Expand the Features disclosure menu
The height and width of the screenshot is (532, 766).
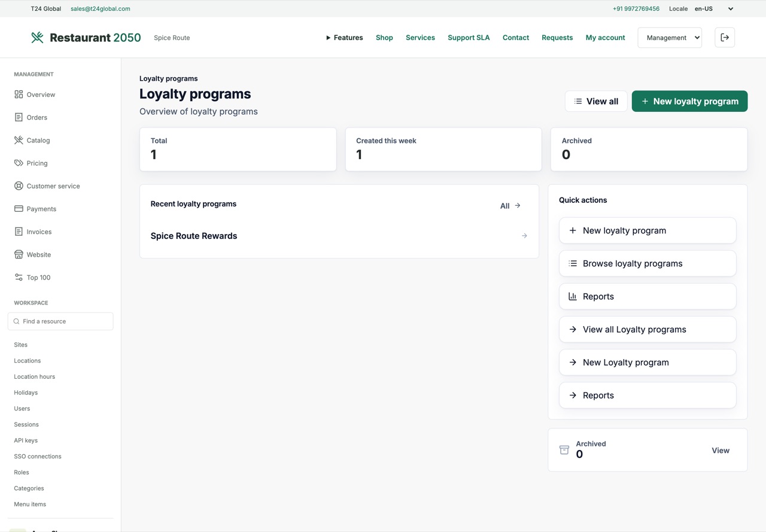344,38
